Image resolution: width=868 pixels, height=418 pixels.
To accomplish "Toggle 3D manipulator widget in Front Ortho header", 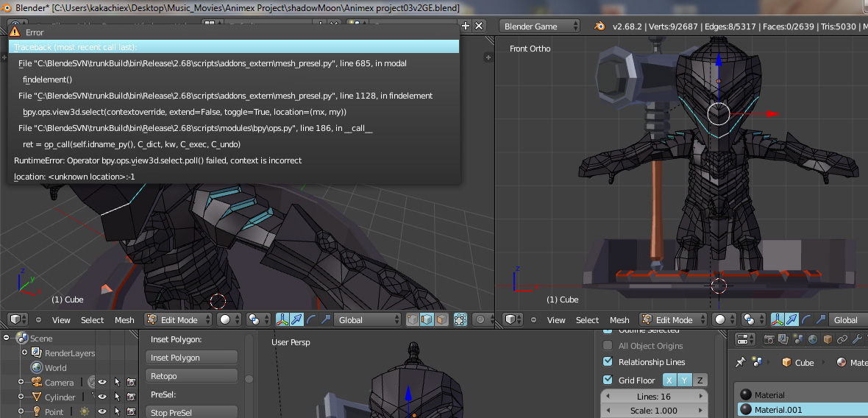I will (778, 319).
